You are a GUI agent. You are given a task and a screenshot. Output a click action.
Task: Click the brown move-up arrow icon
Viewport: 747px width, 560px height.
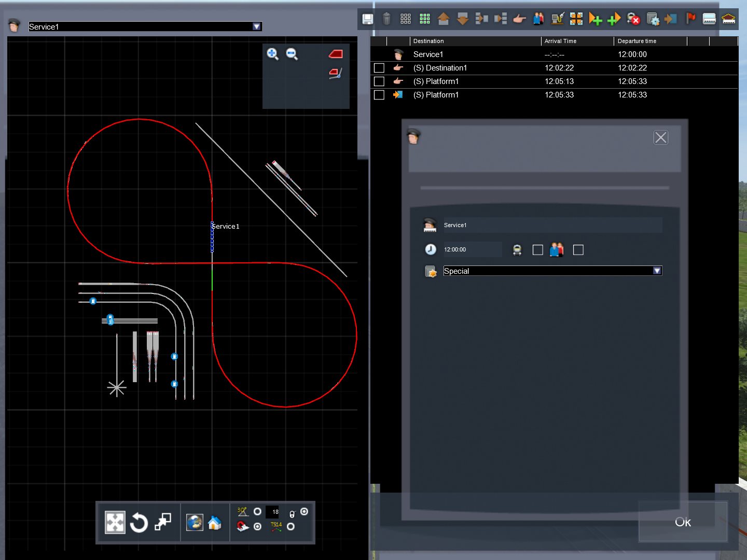(x=444, y=19)
